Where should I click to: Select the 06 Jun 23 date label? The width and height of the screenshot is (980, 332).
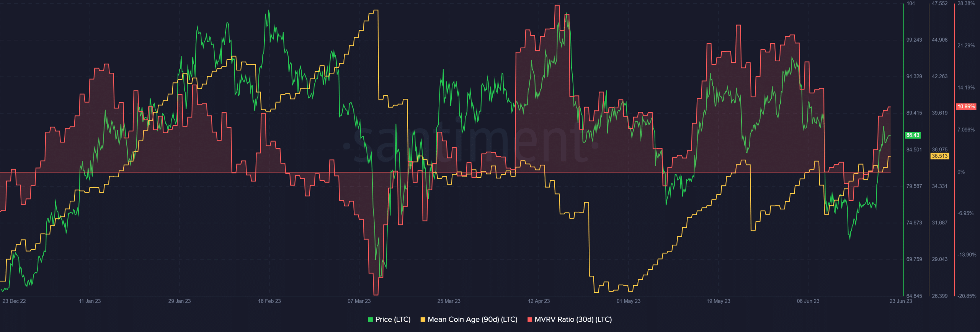[x=808, y=301]
